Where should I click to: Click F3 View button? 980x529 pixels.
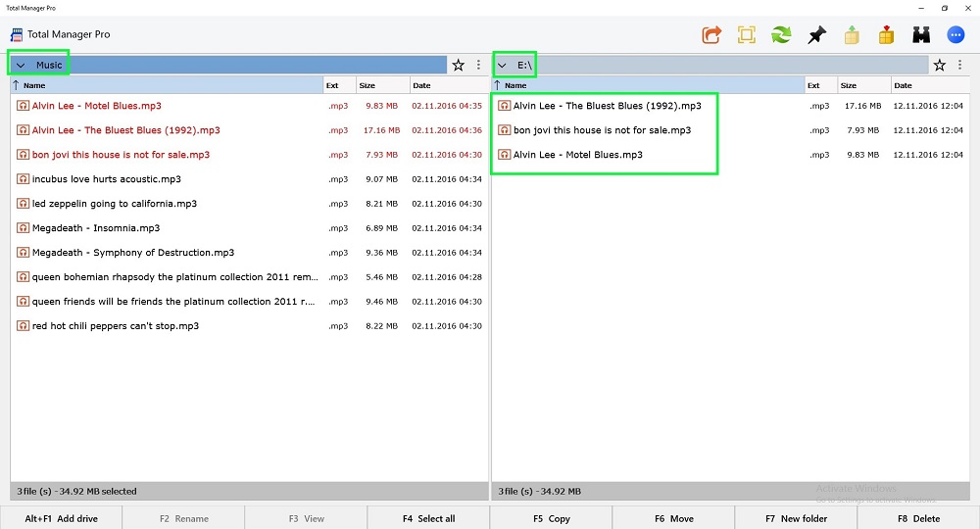[306, 518]
